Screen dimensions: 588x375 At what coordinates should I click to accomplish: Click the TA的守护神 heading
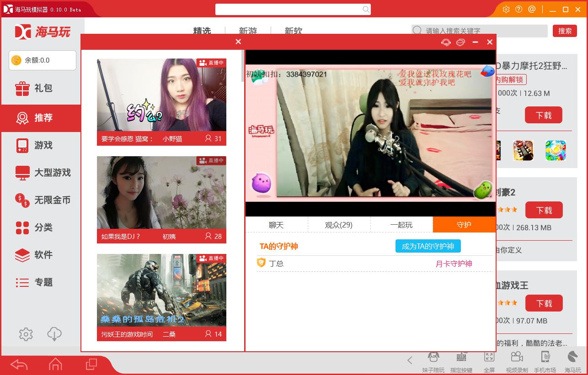pos(278,246)
